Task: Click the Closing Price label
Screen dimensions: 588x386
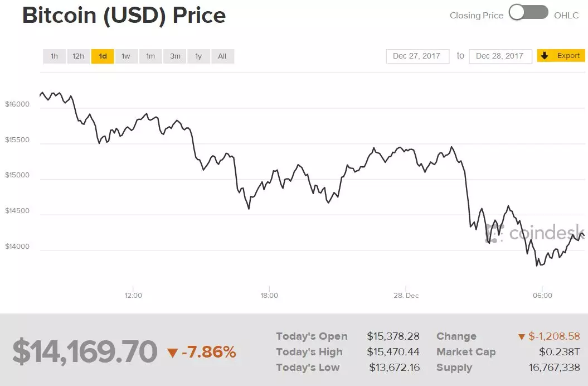Action: 476,16
